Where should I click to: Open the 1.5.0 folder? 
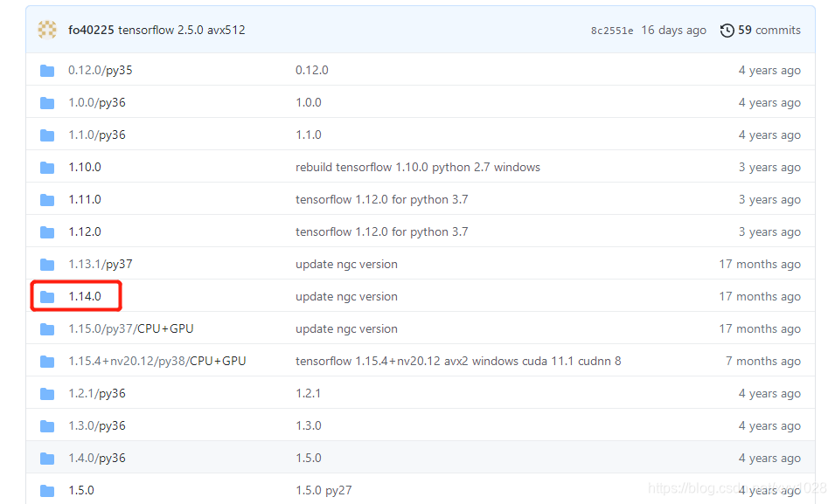[x=81, y=491]
